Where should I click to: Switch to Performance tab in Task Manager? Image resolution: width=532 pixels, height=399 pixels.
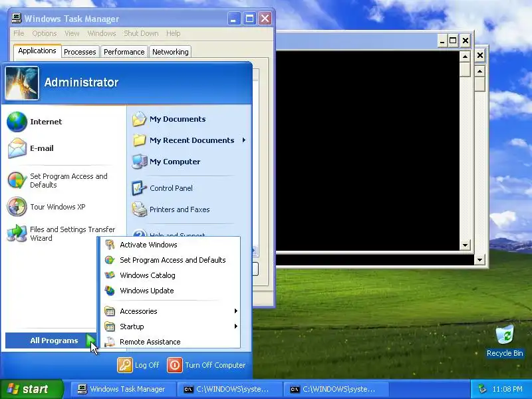click(124, 52)
